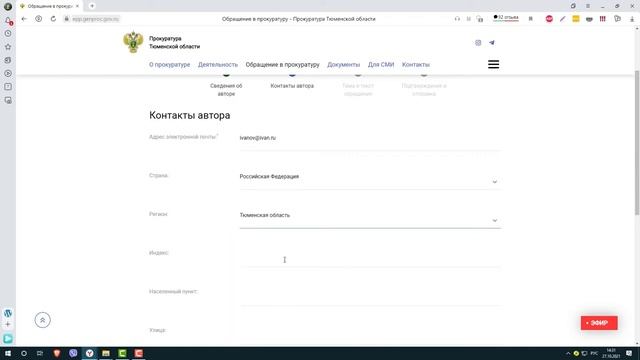The height and width of the screenshot is (360, 640).
Task: Click the Task View button on the taskbar
Action: pyautogui.click(x=40, y=353)
